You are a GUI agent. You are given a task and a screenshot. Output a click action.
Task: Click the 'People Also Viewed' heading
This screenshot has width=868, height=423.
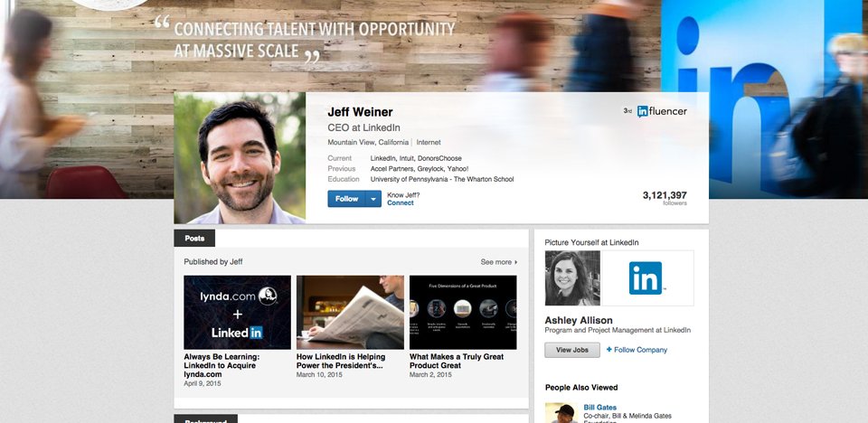[581, 388]
